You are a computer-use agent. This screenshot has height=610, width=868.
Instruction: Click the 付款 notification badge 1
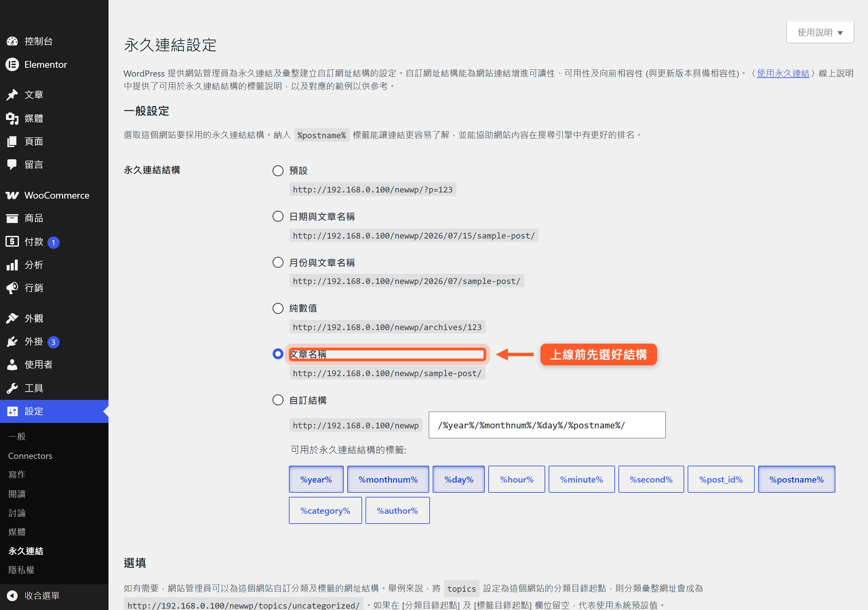coord(53,243)
